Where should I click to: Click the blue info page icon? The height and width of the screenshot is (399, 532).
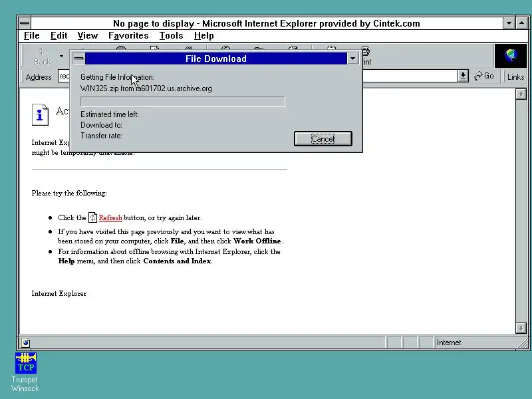point(40,114)
